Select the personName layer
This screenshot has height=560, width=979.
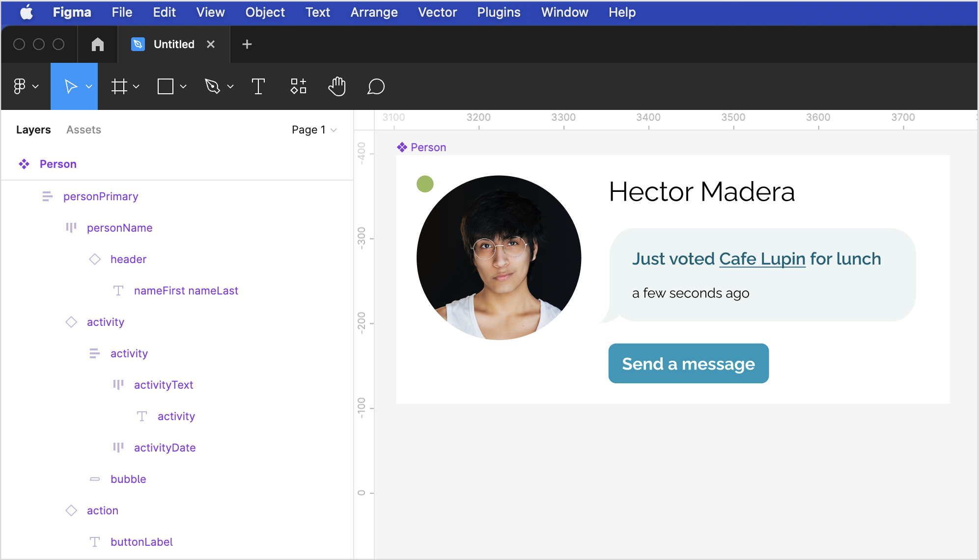pyautogui.click(x=120, y=227)
